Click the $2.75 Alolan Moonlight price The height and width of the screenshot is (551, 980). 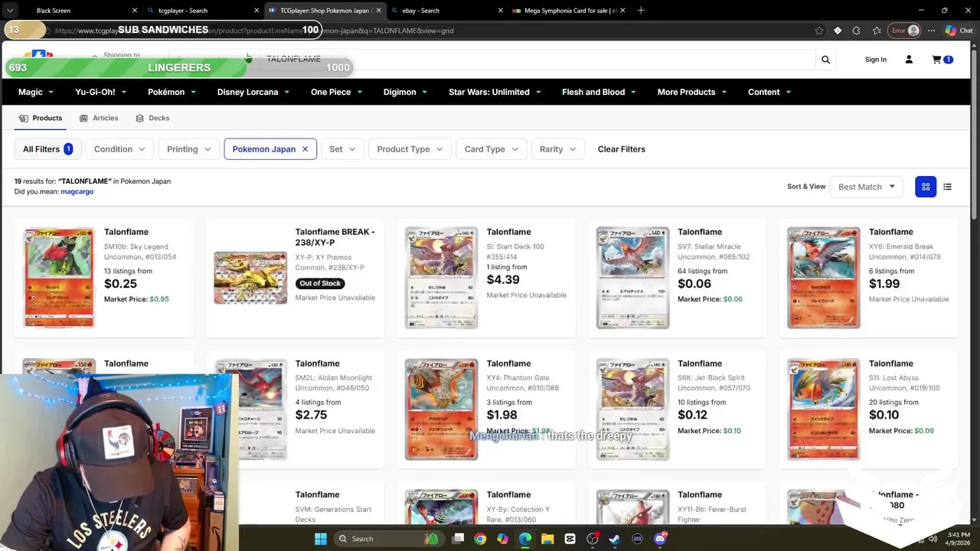(x=311, y=415)
